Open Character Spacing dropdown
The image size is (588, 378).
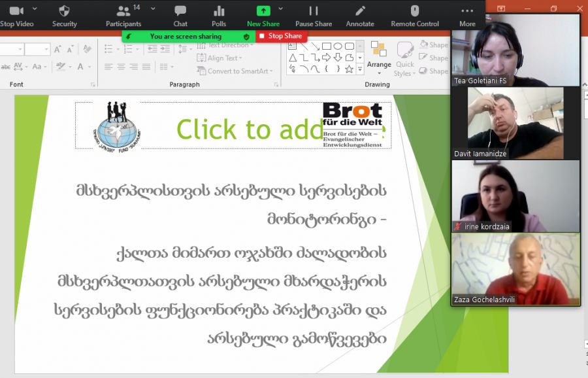20,67
